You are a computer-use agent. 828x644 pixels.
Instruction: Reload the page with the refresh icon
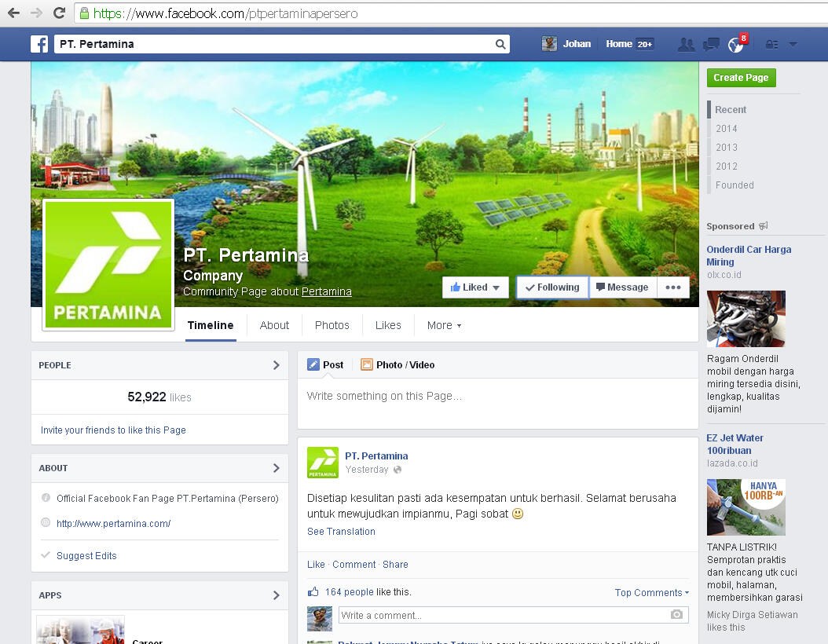(59, 13)
